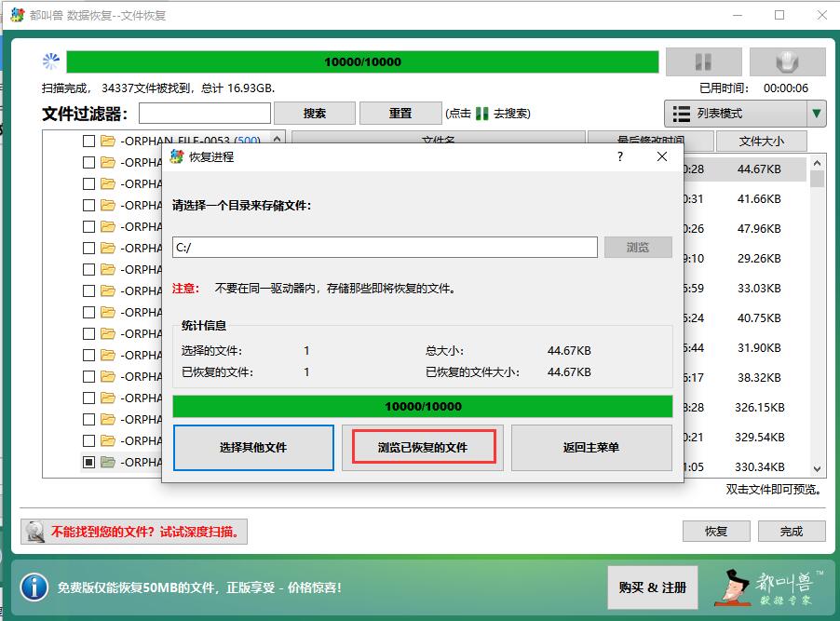Select the 326.15KB file size cell
Image resolution: width=840 pixels, height=621 pixels.
point(760,407)
